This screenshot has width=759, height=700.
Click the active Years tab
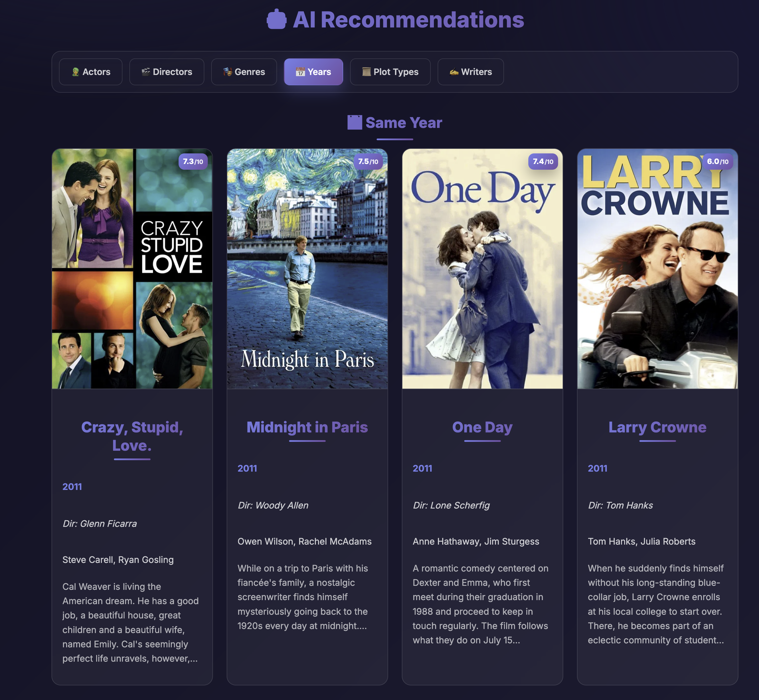point(313,72)
